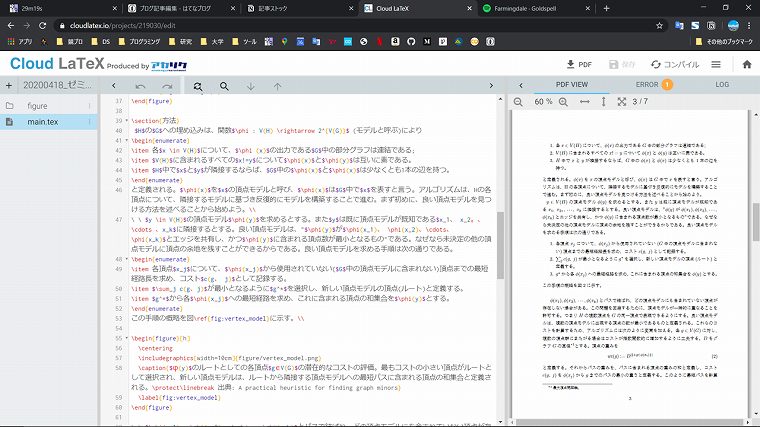Open the ERROR tab
The height and width of the screenshot is (427, 760).
coord(654,84)
